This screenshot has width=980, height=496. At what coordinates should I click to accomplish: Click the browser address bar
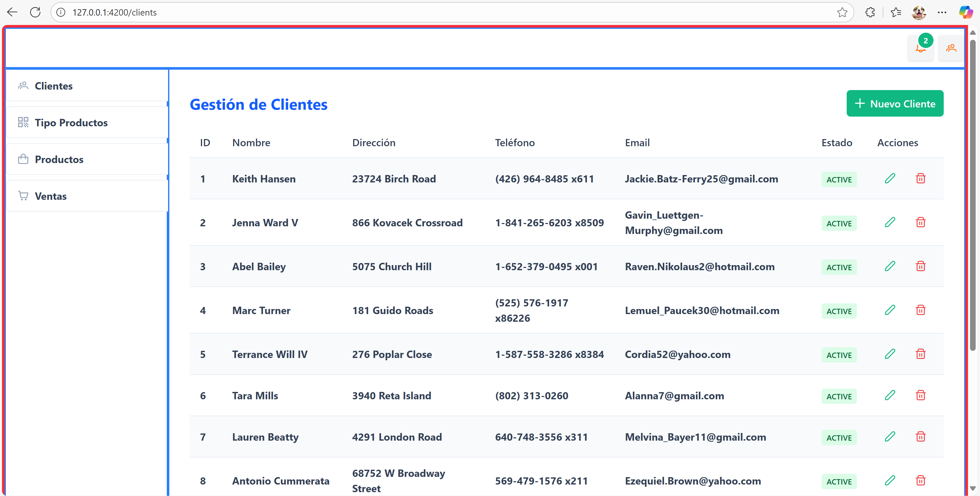coord(418,12)
